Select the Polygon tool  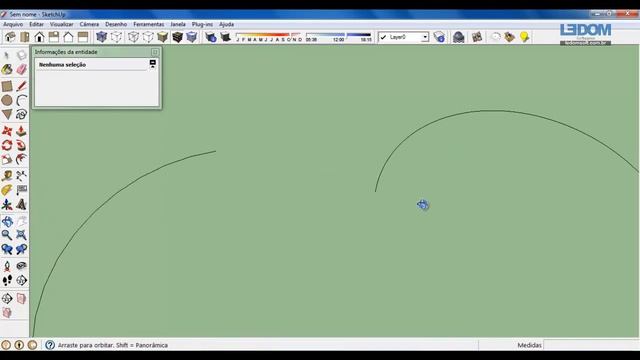coord(7,114)
